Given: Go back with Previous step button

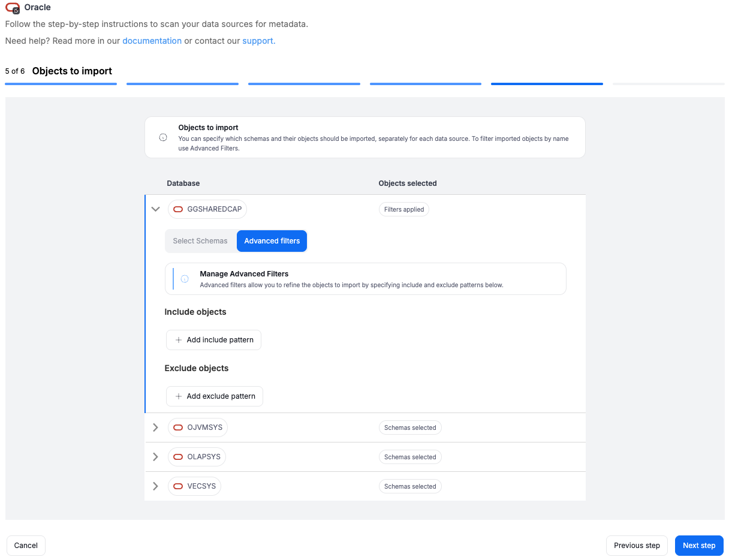Looking at the screenshot, I should pos(637,546).
